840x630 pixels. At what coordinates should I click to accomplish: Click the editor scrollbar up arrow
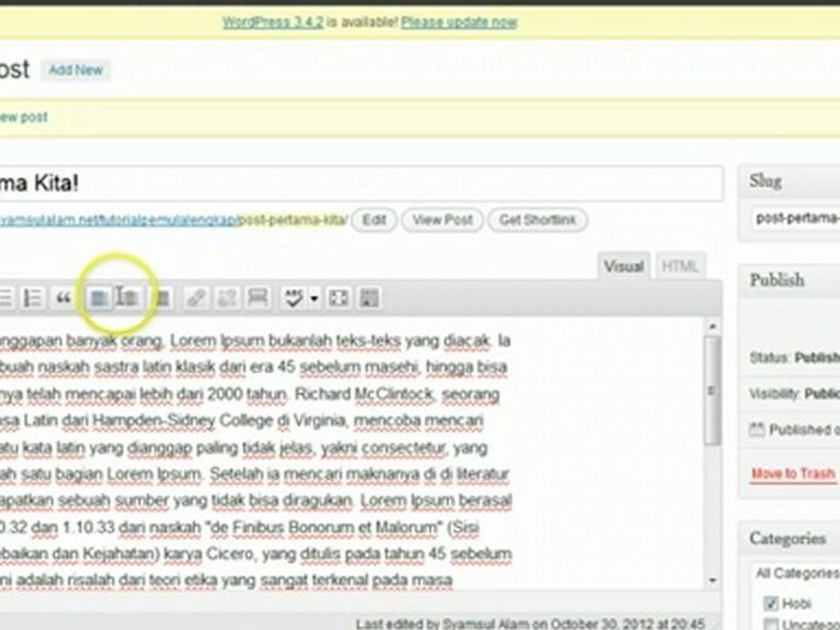coord(712,325)
